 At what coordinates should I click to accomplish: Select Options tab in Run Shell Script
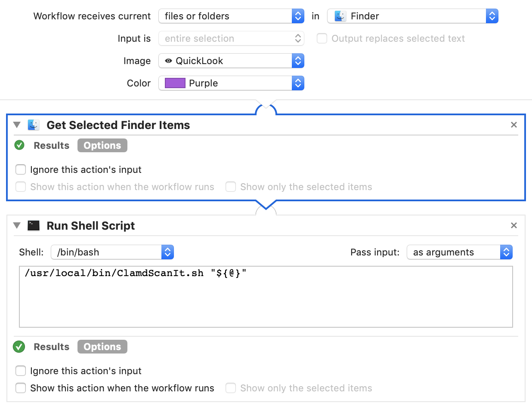pos(102,347)
